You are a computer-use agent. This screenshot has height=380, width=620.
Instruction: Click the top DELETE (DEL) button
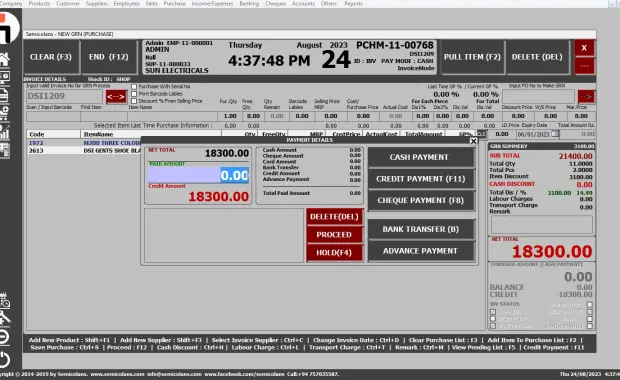537,57
